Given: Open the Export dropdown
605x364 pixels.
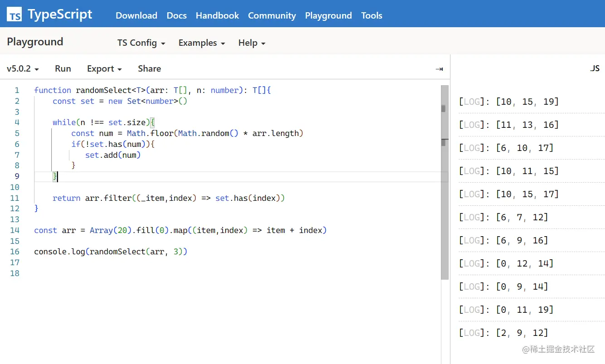Looking at the screenshot, I should tap(104, 68).
